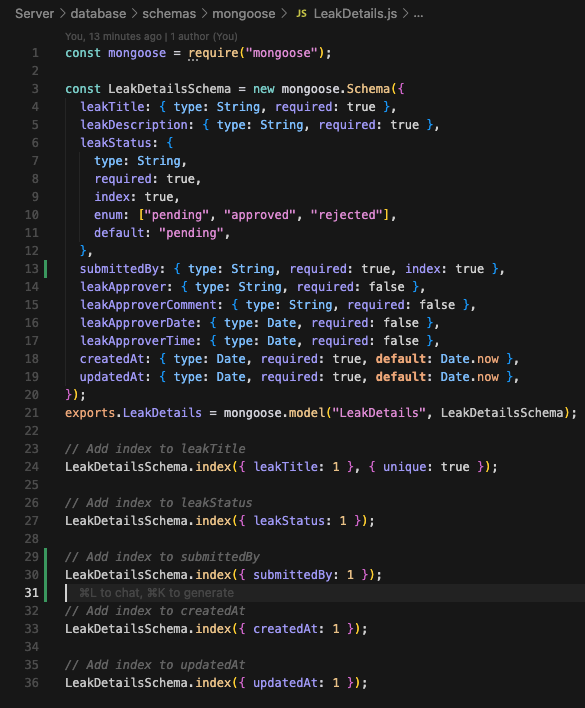585x708 pixels.
Task: Click default "pending" value on line 11
Action: (x=191, y=233)
